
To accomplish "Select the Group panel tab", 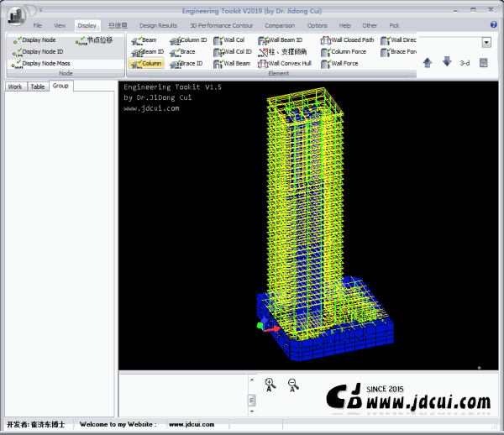I will pyautogui.click(x=60, y=86).
